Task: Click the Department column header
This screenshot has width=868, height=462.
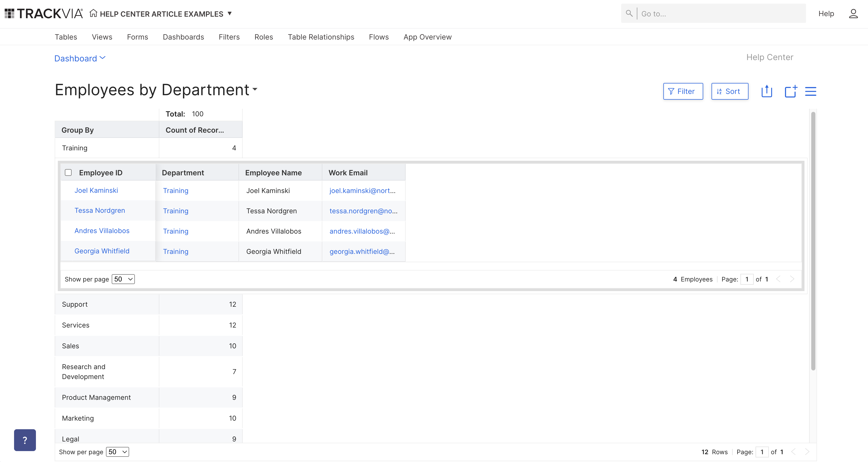Action: (x=197, y=172)
